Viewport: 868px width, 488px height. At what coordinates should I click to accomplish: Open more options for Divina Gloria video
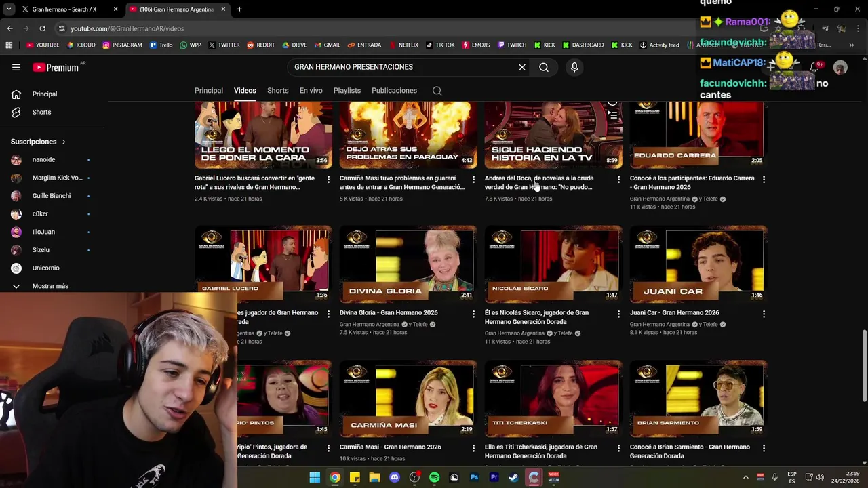point(473,314)
